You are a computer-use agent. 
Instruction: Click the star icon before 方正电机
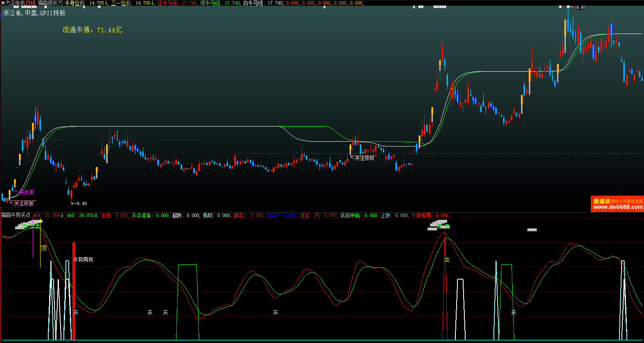coord(3,3)
